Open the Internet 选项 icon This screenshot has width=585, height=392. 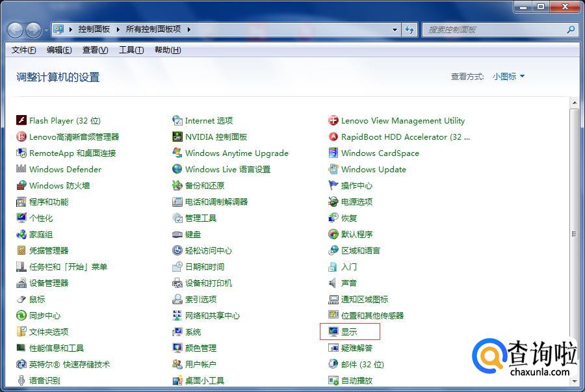coord(177,120)
